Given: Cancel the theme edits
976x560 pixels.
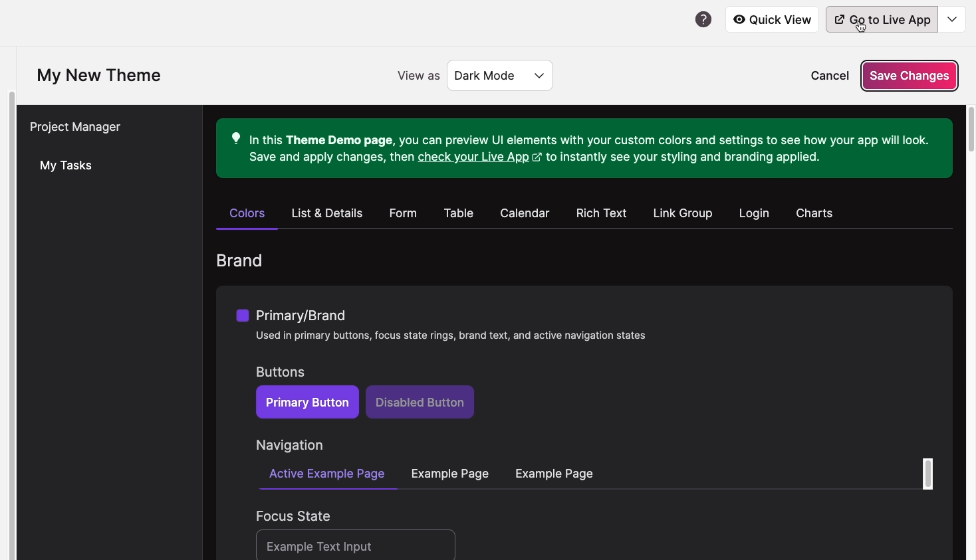Looking at the screenshot, I should click(x=830, y=76).
